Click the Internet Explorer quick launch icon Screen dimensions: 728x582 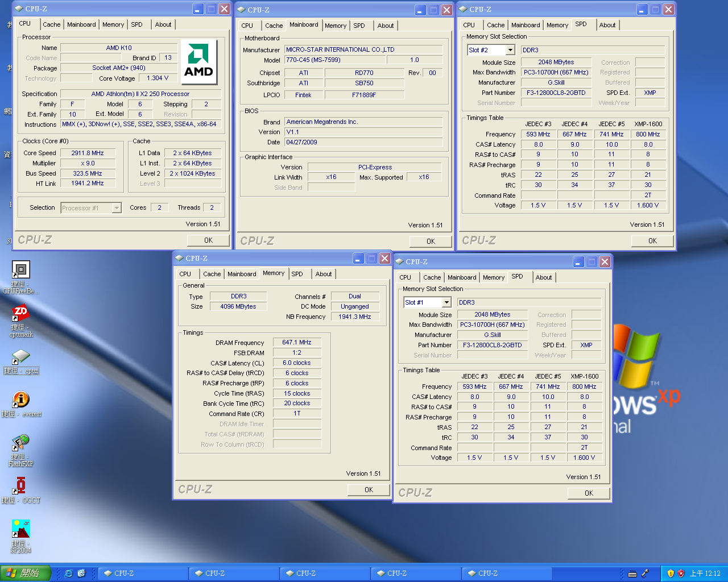pyautogui.click(x=69, y=573)
